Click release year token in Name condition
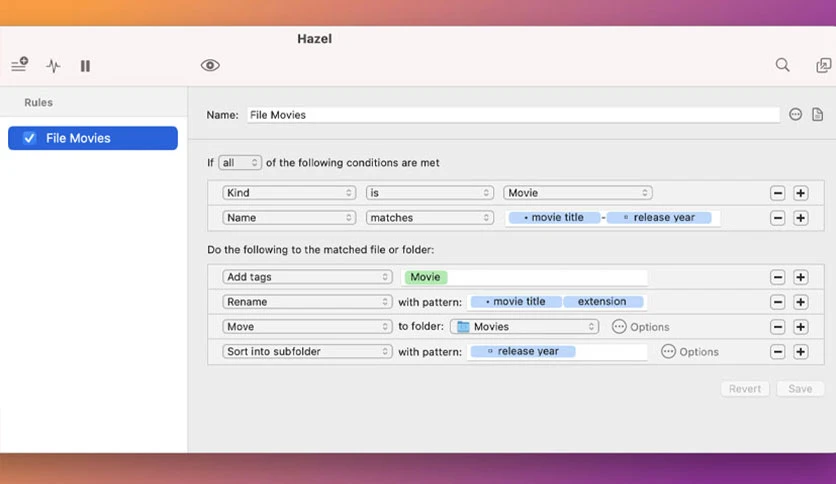Viewport: 836px width, 484px height. click(x=659, y=217)
